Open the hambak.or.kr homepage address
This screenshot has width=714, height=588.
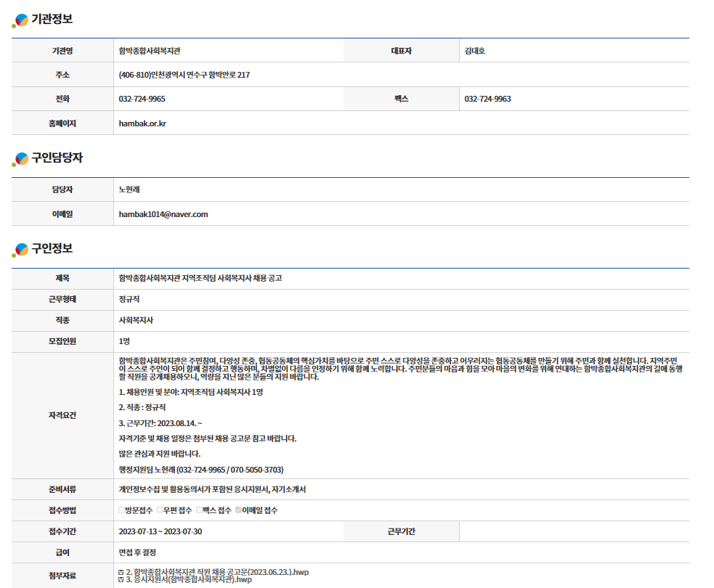coord(142,123)
